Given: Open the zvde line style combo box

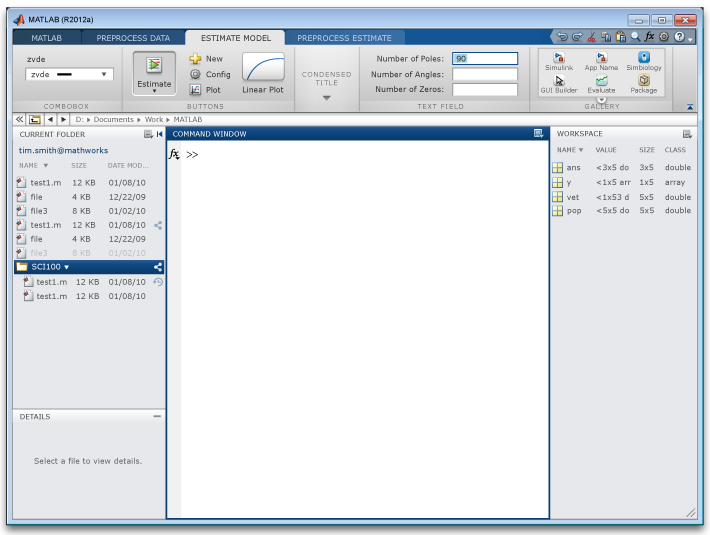Looking at the screenshot, I should click(x=69, y=74).
